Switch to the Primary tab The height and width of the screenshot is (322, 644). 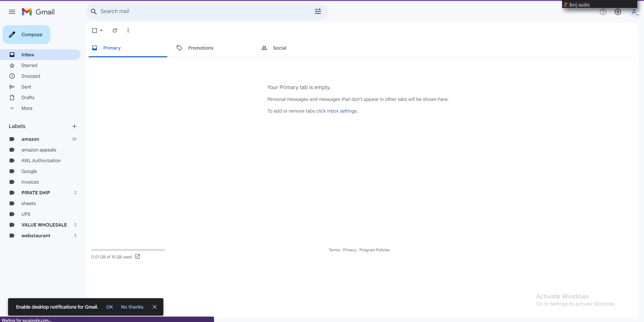(x=128, y=48)
